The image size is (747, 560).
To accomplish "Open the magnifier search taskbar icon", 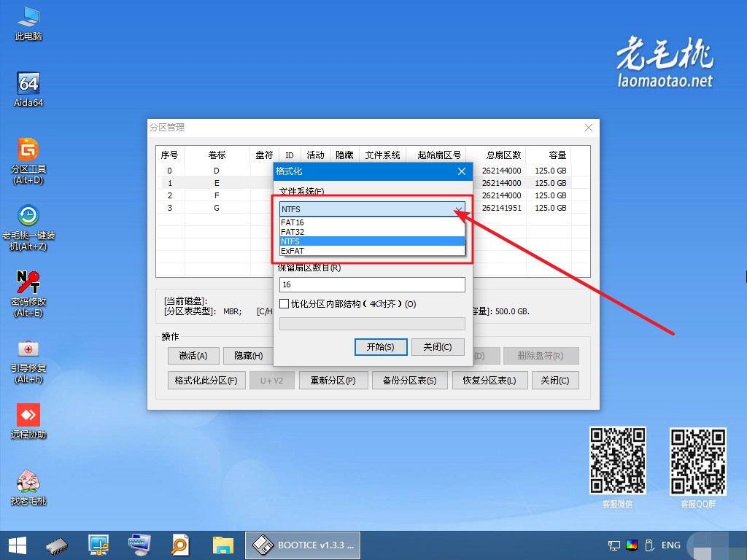I will pos(181,545).
